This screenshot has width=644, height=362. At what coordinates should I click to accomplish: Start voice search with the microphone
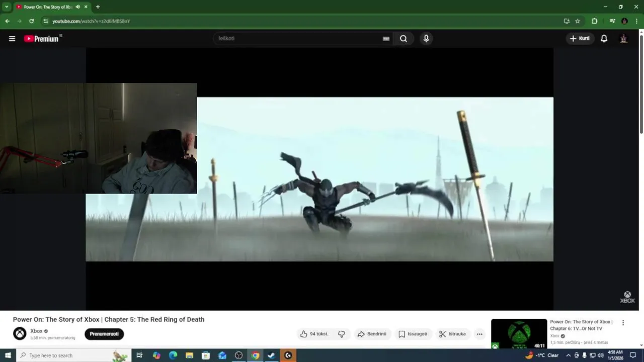pyautogui.click(x=426, y=39)
